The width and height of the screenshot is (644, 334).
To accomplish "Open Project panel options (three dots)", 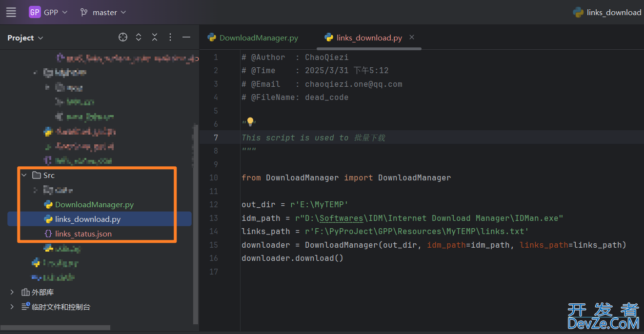I will 170,37.
